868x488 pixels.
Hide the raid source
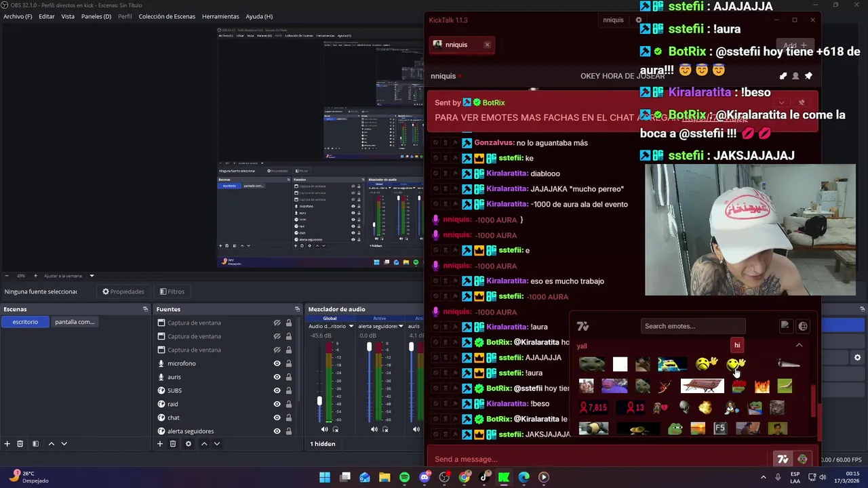click(x=277, y=404)
